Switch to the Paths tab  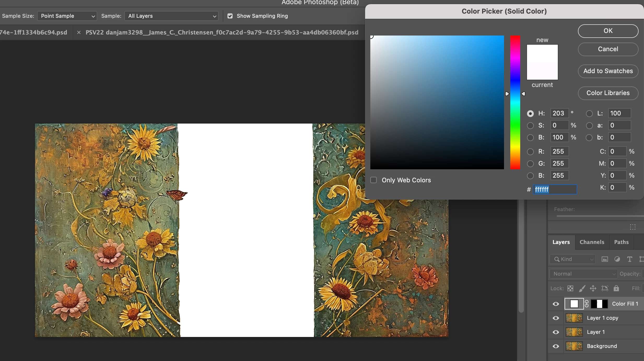tap(621, 242)
